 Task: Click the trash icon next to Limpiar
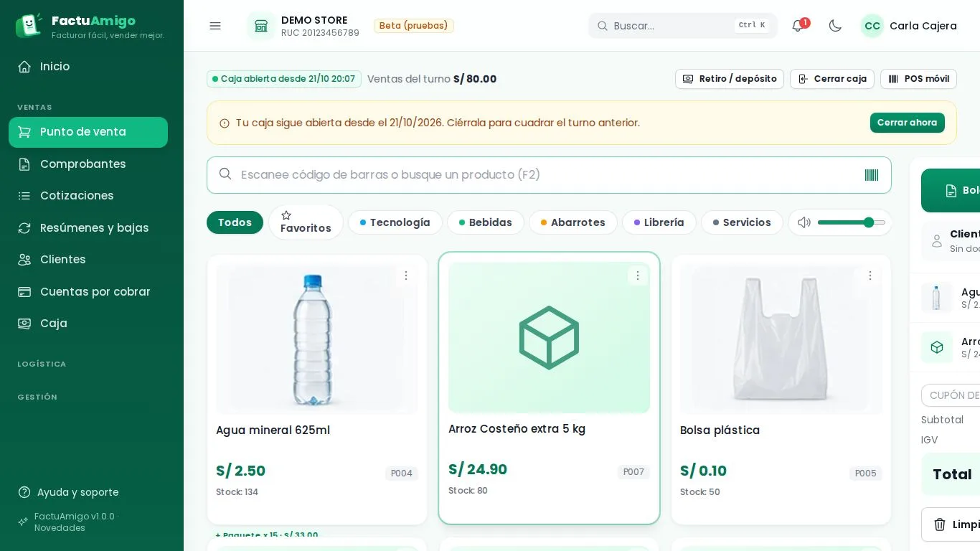[940, 524]
